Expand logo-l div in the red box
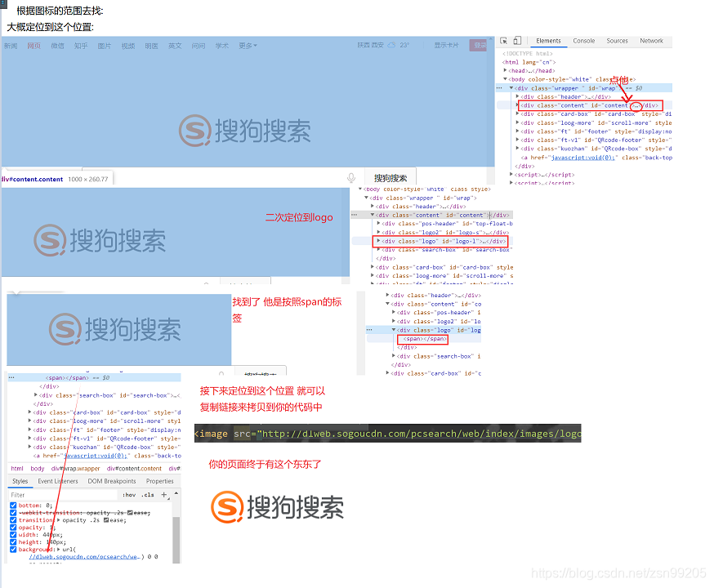 [x=378, y=241]
